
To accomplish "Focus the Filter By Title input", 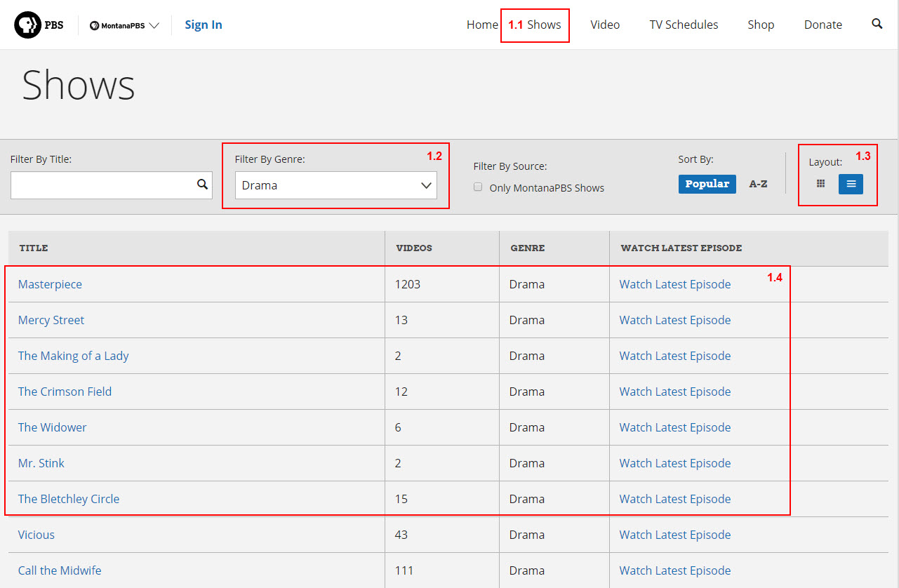I will 111,185.
